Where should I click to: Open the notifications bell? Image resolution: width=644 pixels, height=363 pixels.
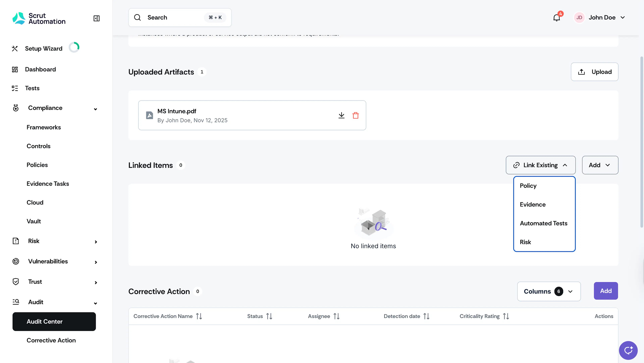coord(556,18)
